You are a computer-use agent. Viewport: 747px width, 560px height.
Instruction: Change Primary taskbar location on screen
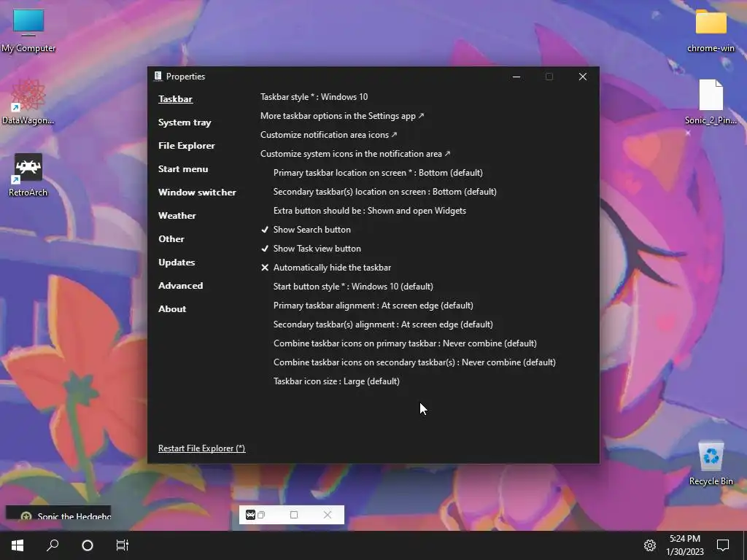378,173
